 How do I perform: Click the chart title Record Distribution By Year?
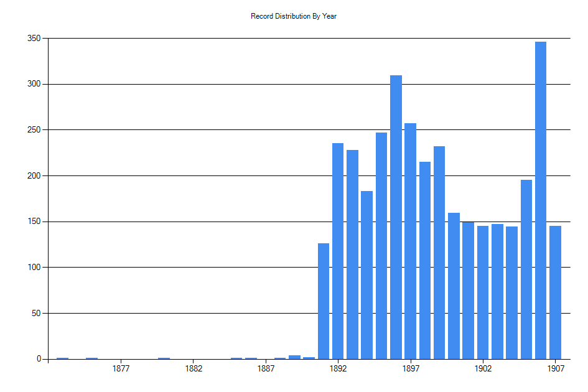293,16
